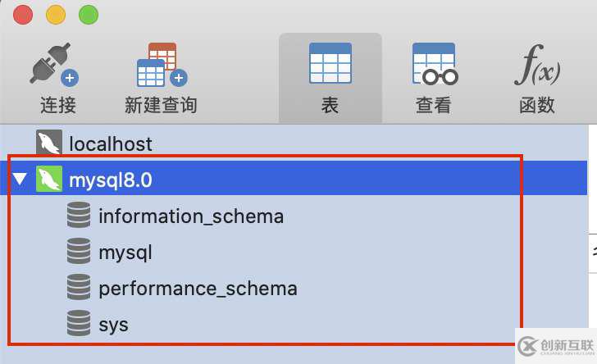
Task: Click the green fullscreen window button
Action: pos(88,14)
